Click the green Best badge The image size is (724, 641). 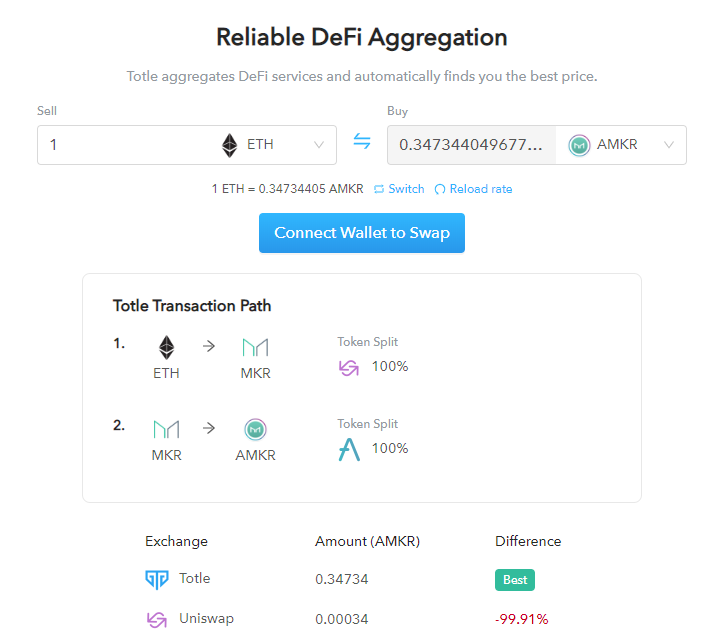pos(514,579)
